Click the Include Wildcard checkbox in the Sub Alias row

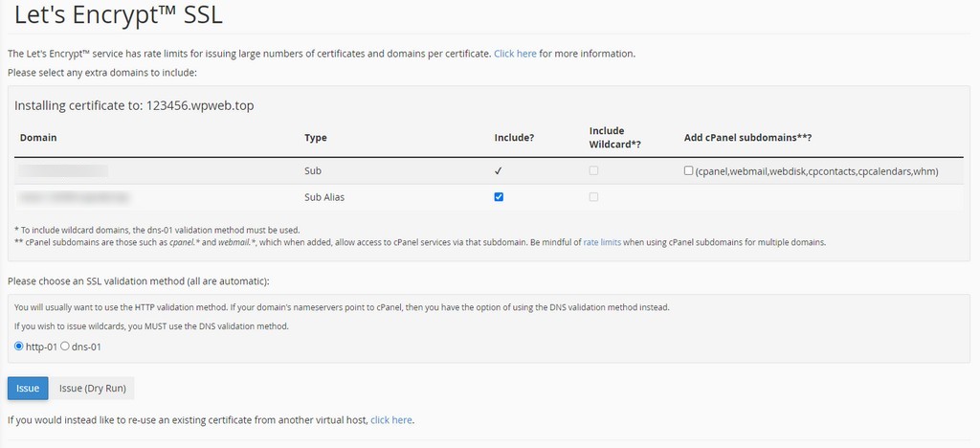click(593, 197)
